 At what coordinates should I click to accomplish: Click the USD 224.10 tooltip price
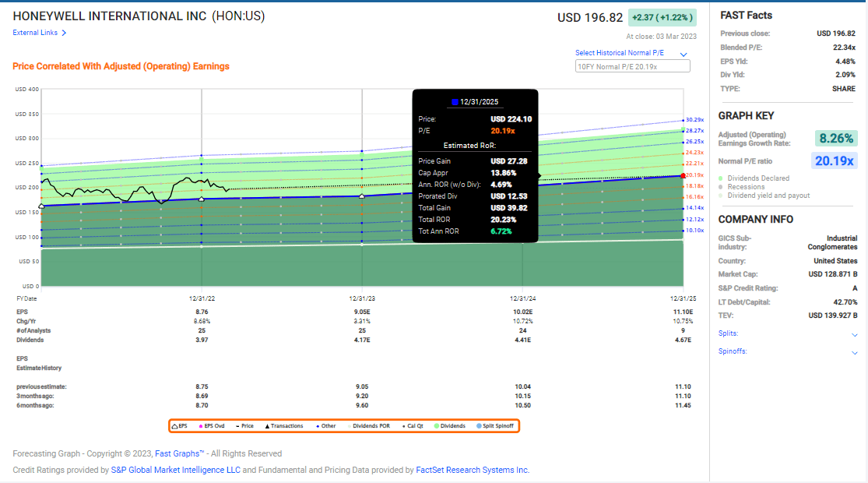coord(511,119)
